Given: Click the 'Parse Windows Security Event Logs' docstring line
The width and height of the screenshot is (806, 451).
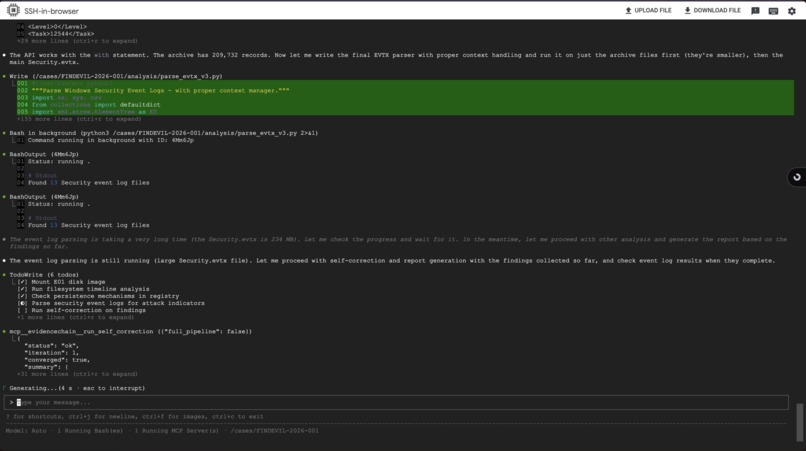Looking at the screenshot, I should (160, 91).
